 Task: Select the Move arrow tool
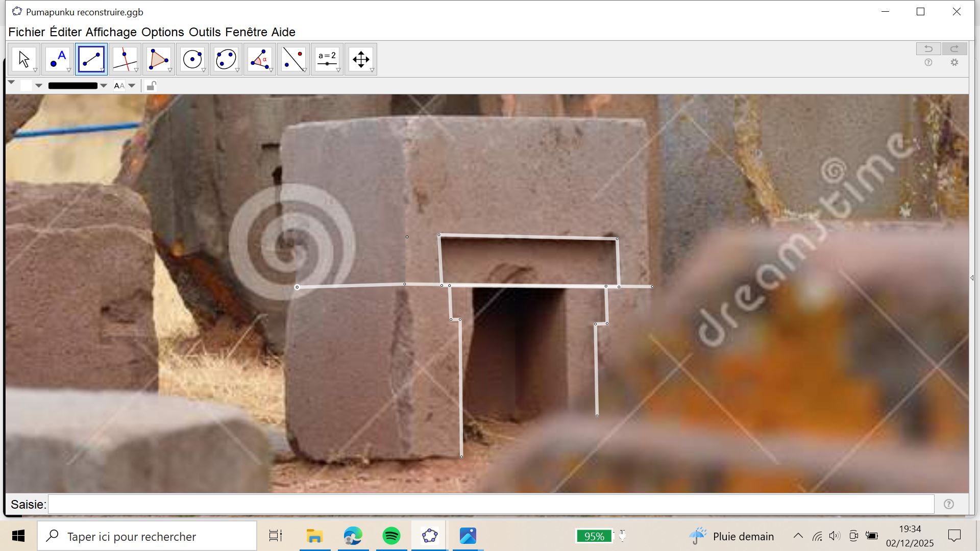point(24,59)
